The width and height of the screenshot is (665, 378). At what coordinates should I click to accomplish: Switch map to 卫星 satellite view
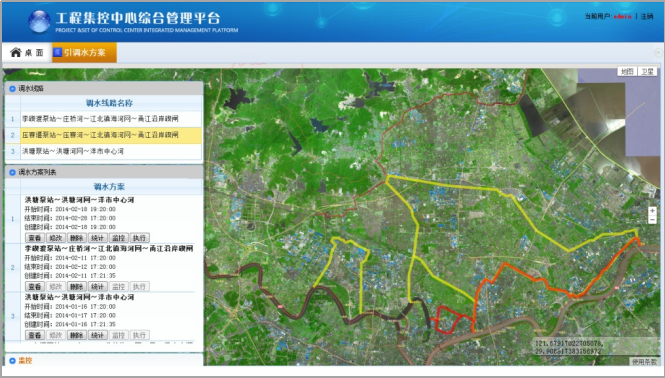(x=647, y=71)
